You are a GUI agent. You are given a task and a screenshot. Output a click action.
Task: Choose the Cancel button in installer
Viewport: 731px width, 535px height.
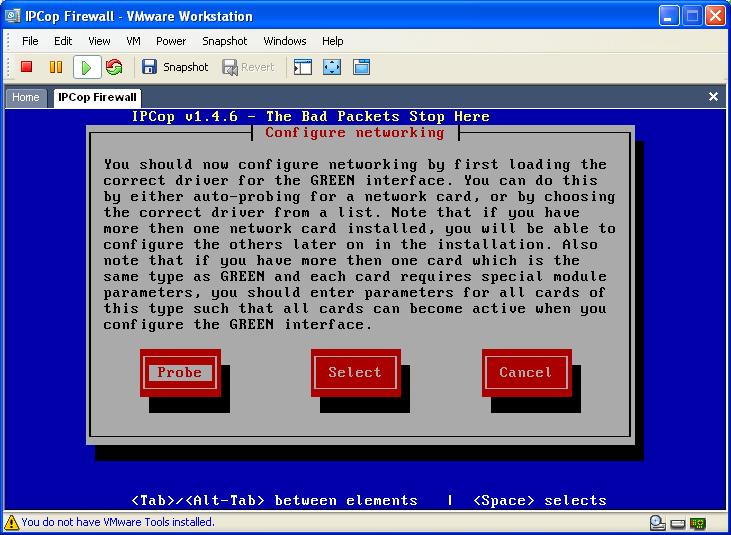pos(526,373)
